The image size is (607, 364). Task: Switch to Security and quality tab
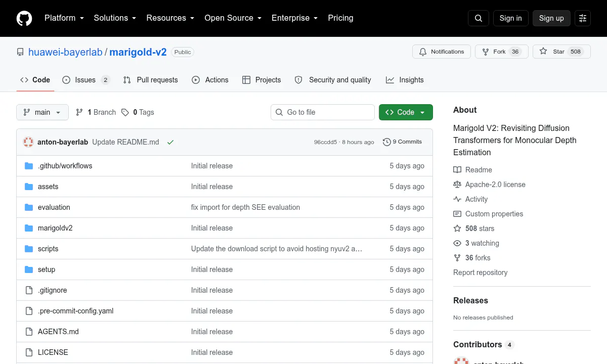(x=333, y=80)
